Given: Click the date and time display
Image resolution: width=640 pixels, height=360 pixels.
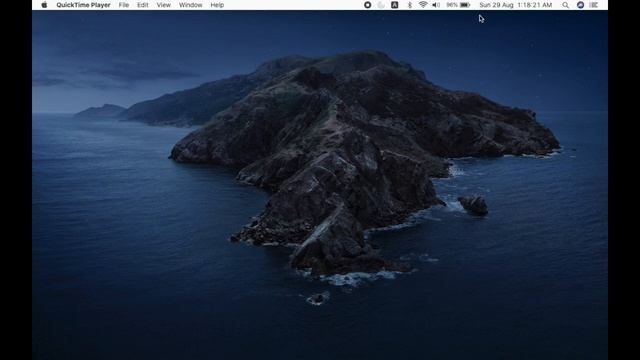Looking at the screenshot, I should click(516, 5).
